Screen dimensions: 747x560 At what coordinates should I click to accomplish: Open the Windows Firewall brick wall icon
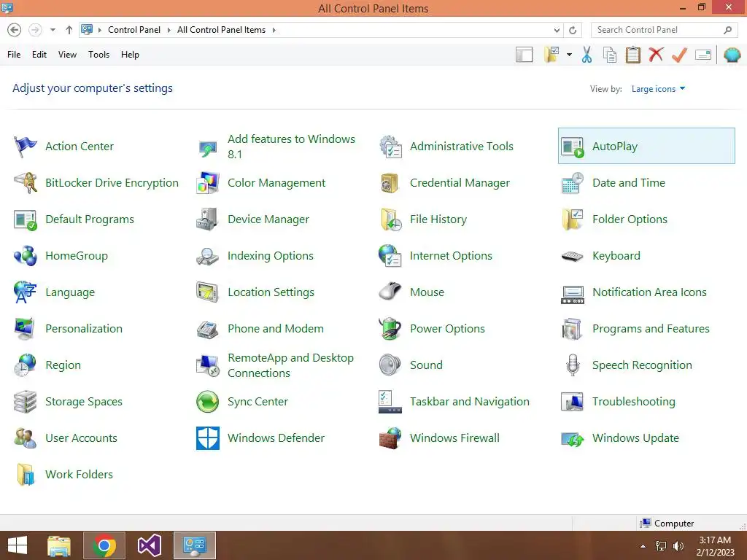tap(390, 438)
